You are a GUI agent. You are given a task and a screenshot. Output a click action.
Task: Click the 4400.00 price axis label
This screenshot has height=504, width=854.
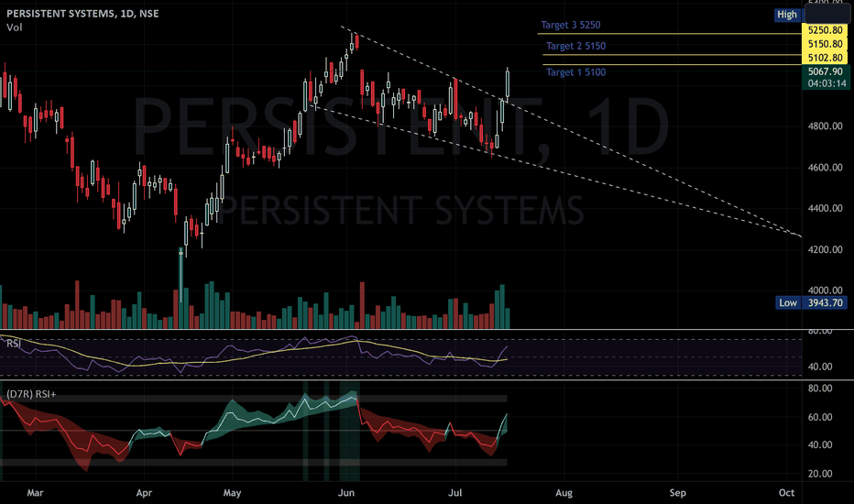point(825,209)
